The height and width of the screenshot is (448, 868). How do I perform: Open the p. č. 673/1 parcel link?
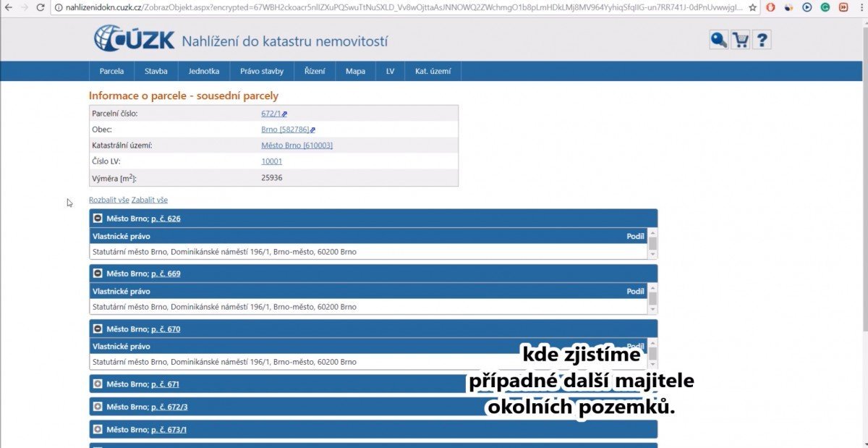click(x=169, y=429)
